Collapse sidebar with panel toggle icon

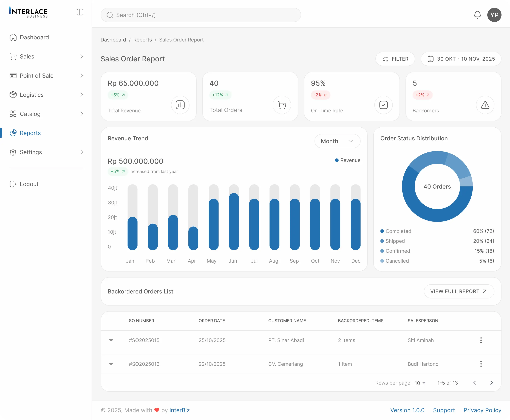pyautogui.click(x=80, y=12)
